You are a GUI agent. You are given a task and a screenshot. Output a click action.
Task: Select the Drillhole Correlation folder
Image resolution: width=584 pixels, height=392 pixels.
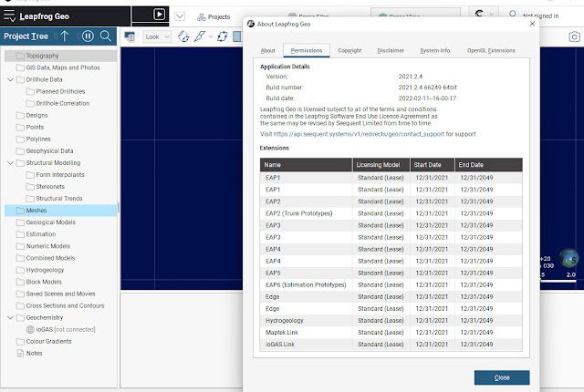point(57,103)
